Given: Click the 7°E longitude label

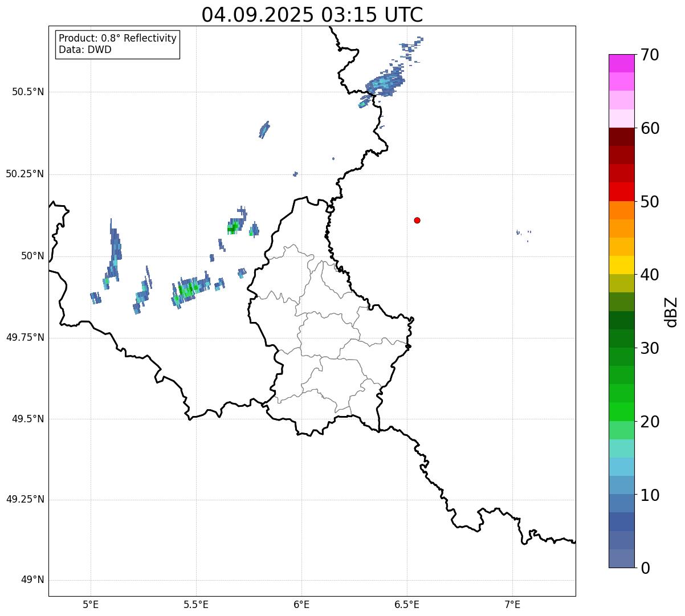Looking at the screenshot, I should point(512,604).
